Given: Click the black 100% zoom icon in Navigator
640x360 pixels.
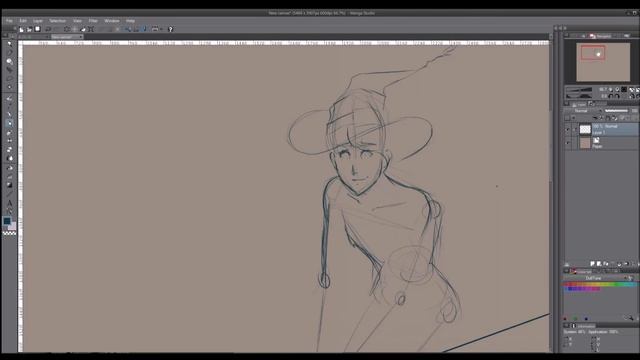Looking at the screenshot, I should pyautogui.click(x=624, y=89).
